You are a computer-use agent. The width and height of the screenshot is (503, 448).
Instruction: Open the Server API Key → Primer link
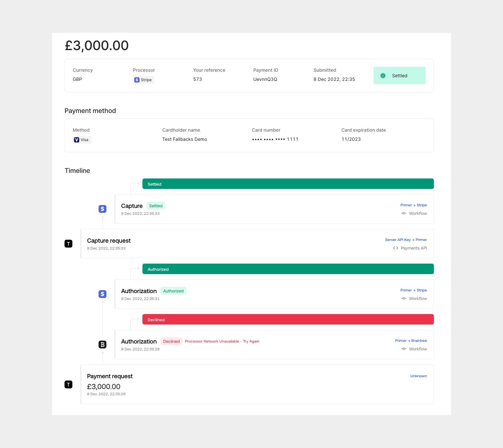pos(406,240)
